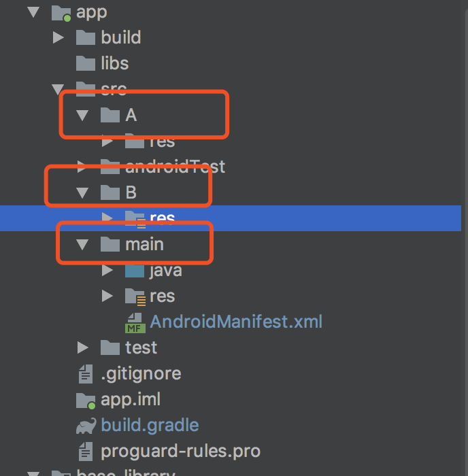The width and height of the screenshot is (468, 476).
Task: Click the libs folder icon
Action: pos(85,63)
